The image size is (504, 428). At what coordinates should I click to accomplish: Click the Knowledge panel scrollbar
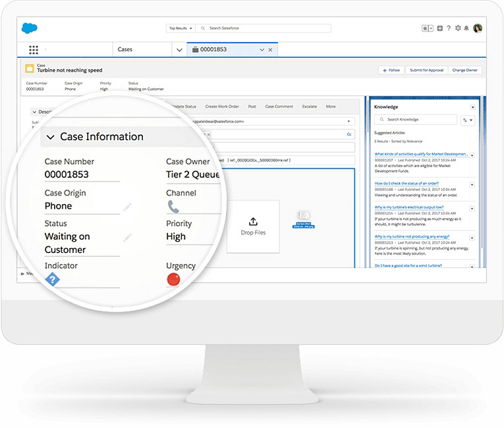482,172
